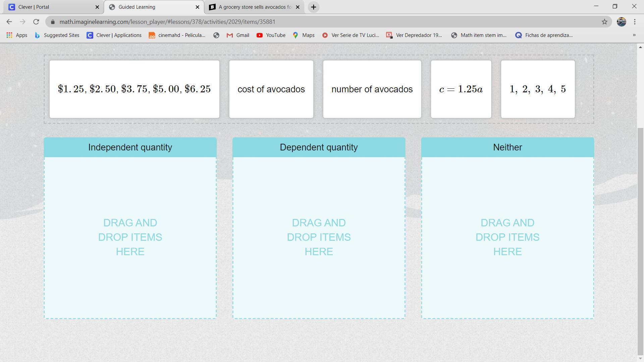The image size is (644, 362).
Task: Click the Neither drop zone
Action: (507, 238)
